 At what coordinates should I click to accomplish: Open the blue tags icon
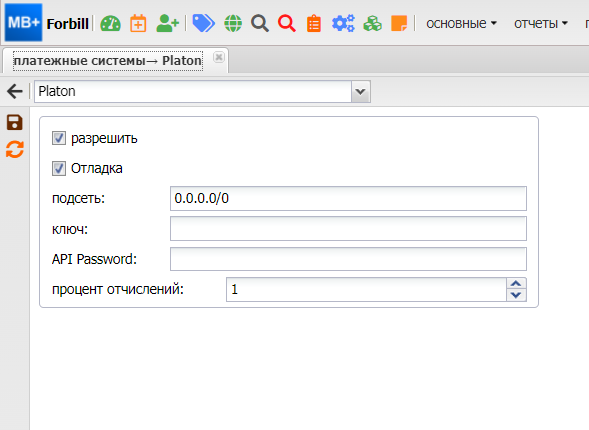tap(203, 23)
